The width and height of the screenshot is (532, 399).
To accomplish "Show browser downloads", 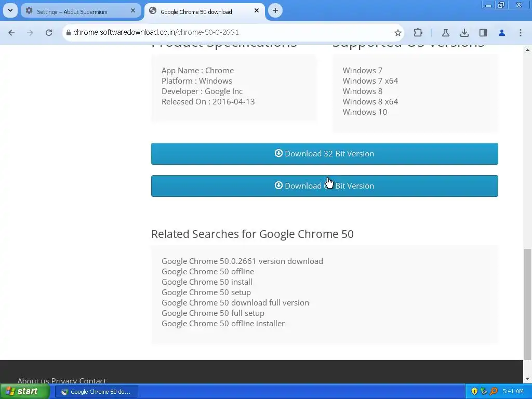I will click(464, 33).
